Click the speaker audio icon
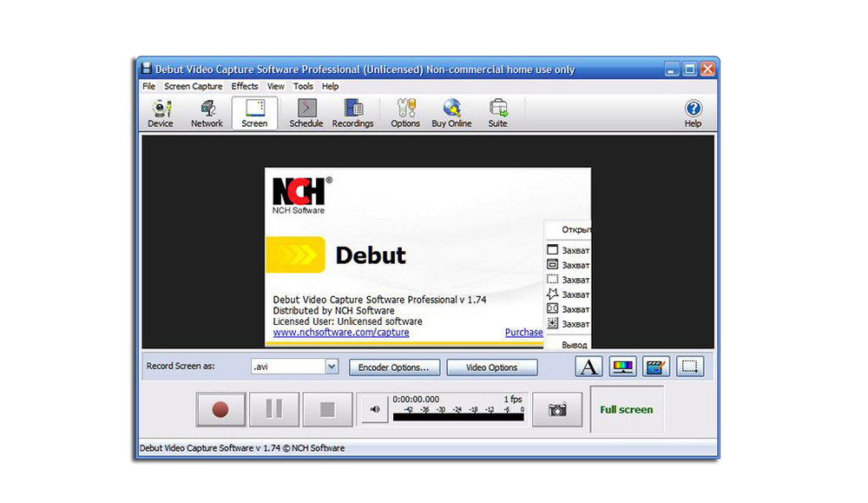 375,409
